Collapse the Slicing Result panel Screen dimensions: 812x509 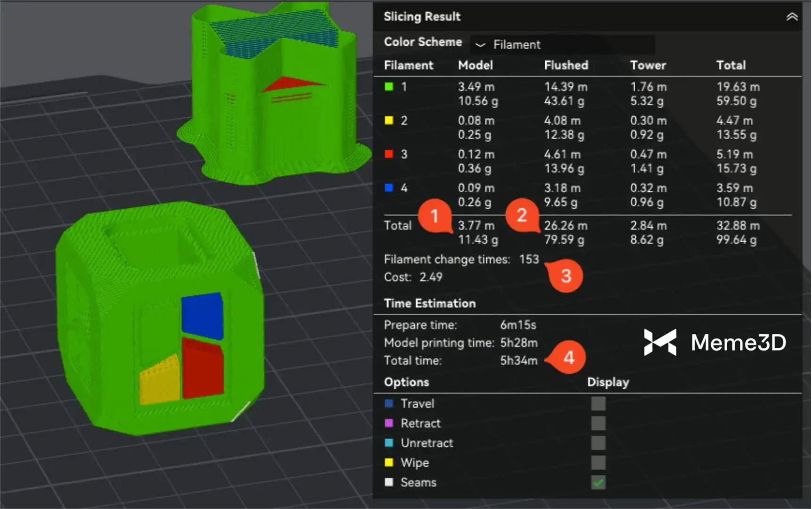pyautogui.click(x=792, y=17)
